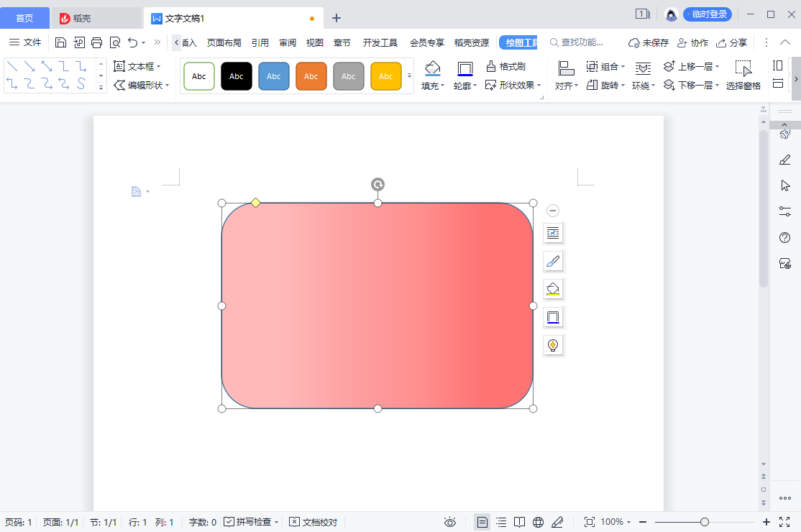The image size is (801, 532).
Task: Collapse the floating shape toolbar minus icon
Action: pos(553,211)
